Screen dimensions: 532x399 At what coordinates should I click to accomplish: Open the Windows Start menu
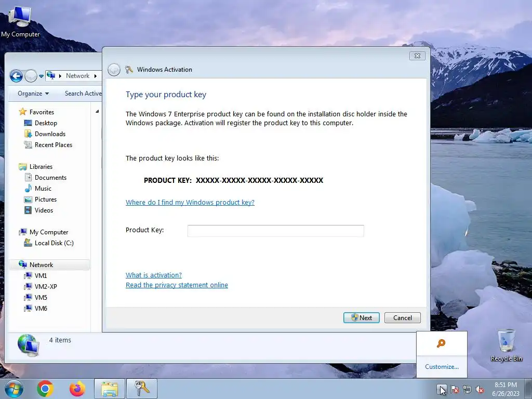click(x=14, y=389)
